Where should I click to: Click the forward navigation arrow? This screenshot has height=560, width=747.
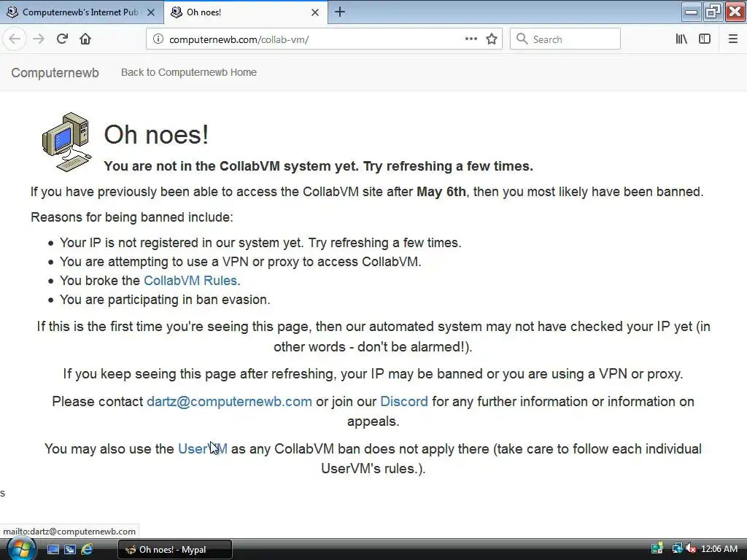click(39, 39)
